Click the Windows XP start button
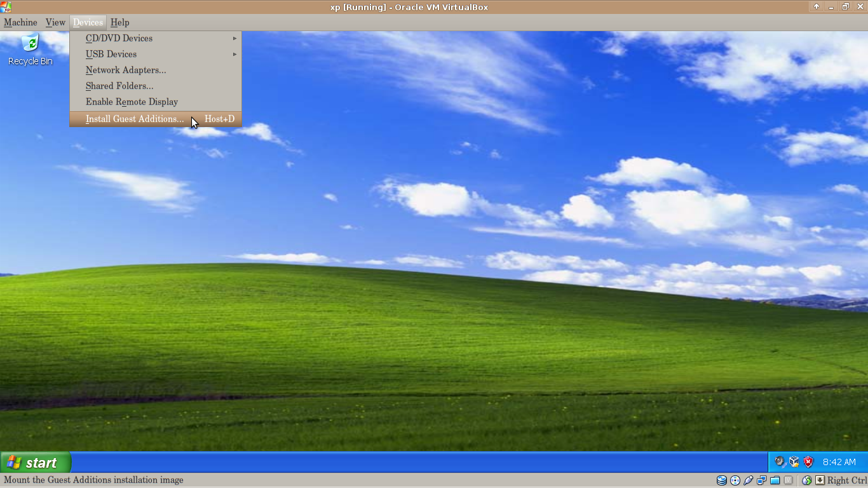Image resolution: width=868 pixels, height=488 pixels. click(x=36, y=463)
